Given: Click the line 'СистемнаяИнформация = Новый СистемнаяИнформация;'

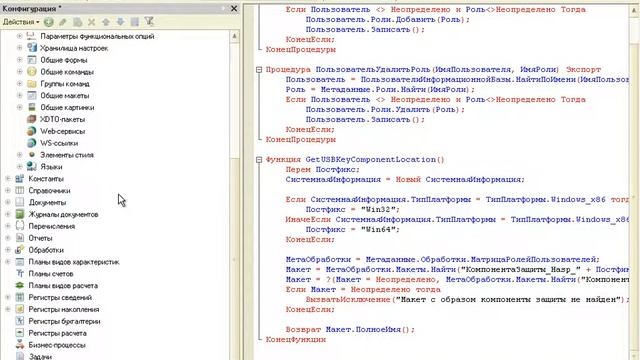Looking at the screenshot, I should (x=405, y=179).
